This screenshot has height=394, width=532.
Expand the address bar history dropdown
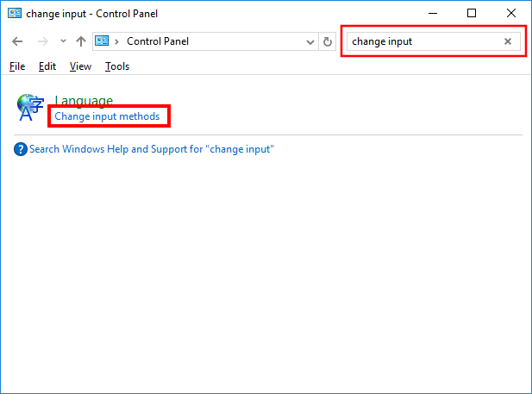pyautogui.click(x=311, y=41)
